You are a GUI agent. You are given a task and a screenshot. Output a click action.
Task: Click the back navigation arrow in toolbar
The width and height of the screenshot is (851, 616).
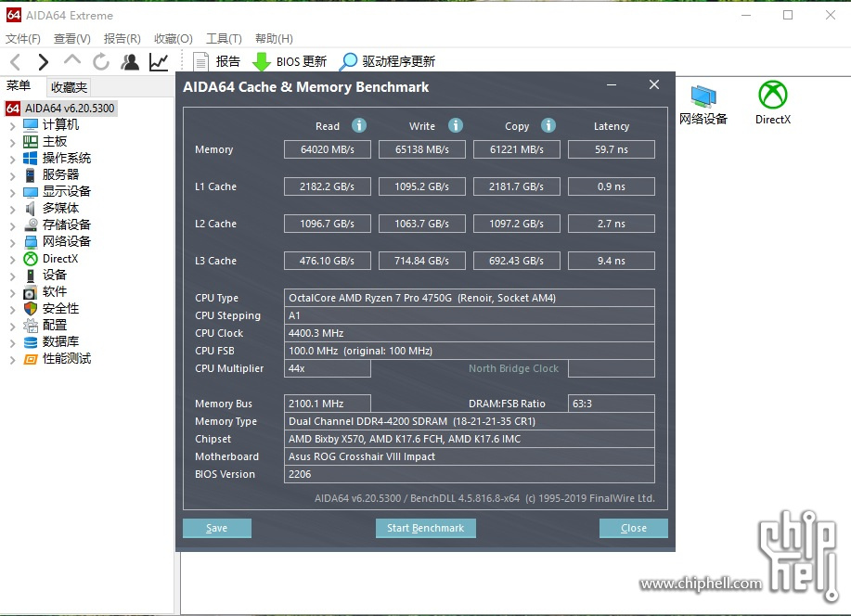(x=16, y=62)
